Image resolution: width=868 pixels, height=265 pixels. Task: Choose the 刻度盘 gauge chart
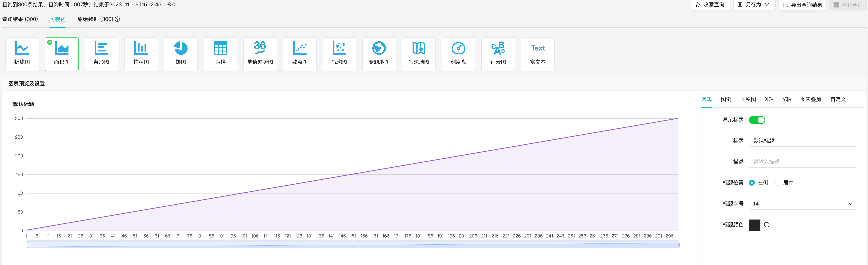pos(458,54)
